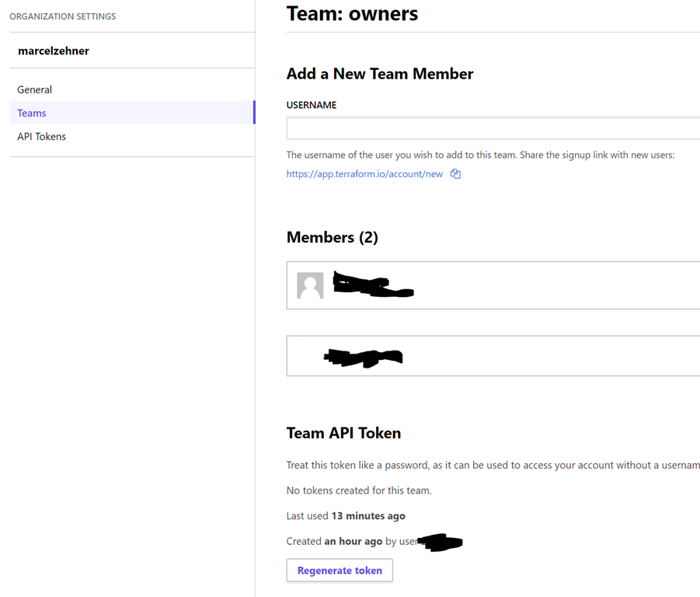Click the 'Last used 13 minutes ago' text
Image resolution: width=700 pixels, height=597 pixels.
pos(346,515)
